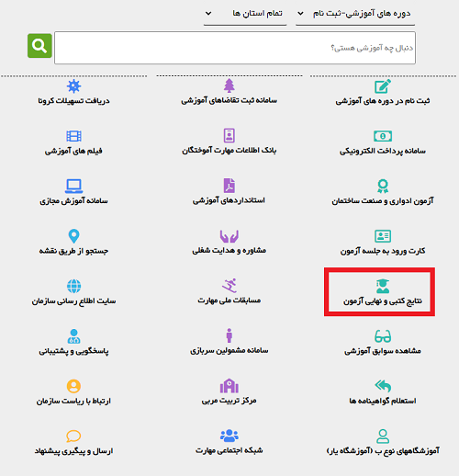Viewport: 459px width, 476px height.
Task: Click the film strip icon for educational videos
Action: point(73,136)
